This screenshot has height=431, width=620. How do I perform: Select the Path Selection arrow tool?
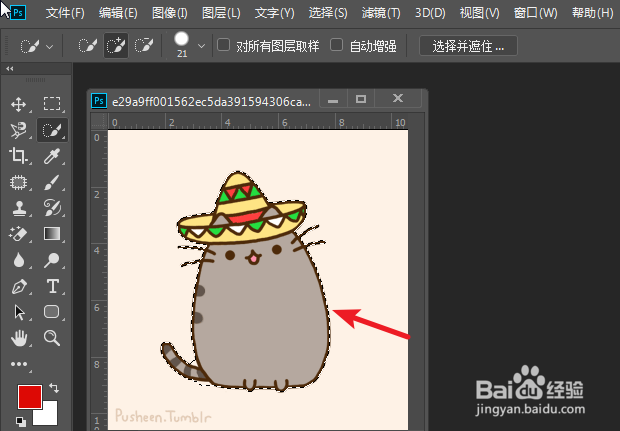[x=19, y=312]
